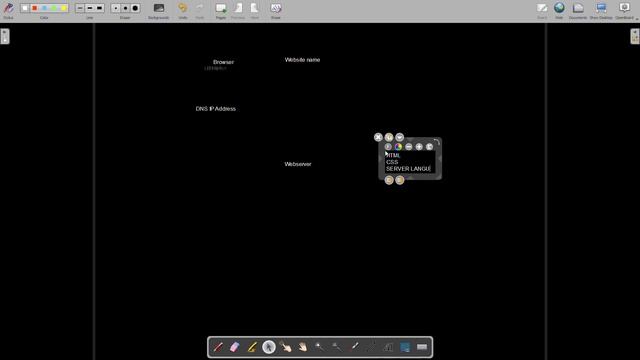Pick the small eraser size

click(116, 8)
